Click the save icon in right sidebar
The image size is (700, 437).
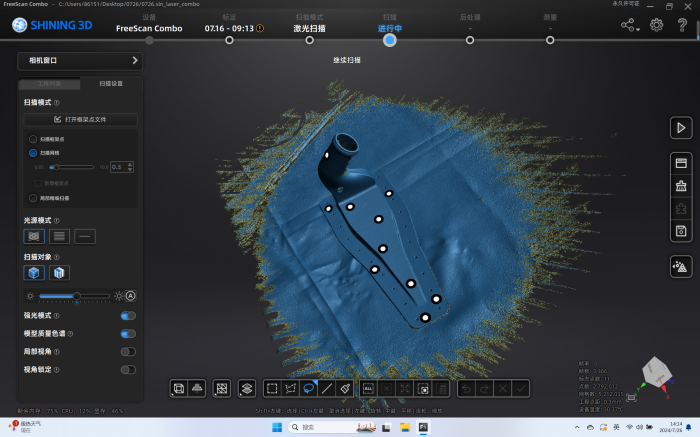coord(681,231)
